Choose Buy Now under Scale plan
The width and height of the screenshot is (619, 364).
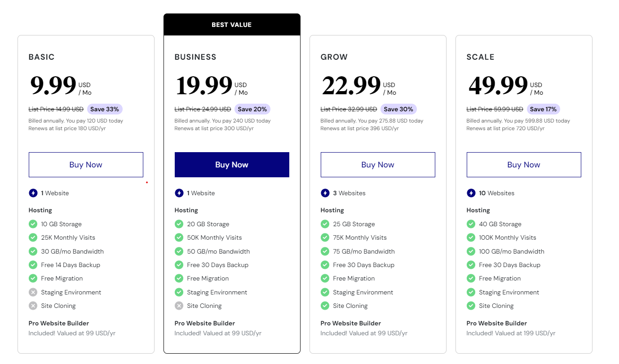[x=524, y=165]
